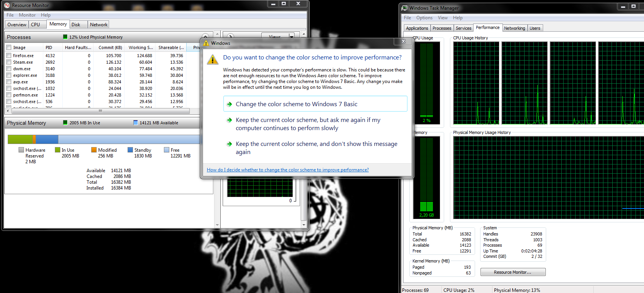Open File menu in Task Manager

coord(407,18)
